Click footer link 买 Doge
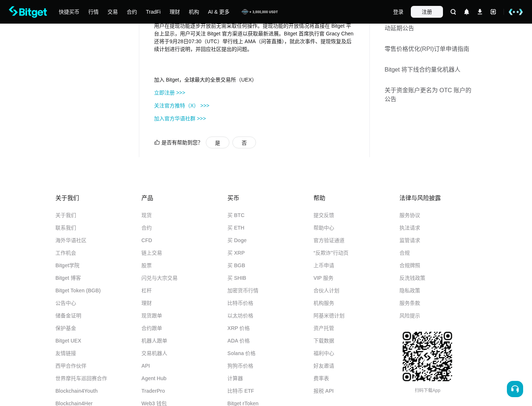Screen dimensions: 532x406 pyautogui.click(x=237, y=240)
